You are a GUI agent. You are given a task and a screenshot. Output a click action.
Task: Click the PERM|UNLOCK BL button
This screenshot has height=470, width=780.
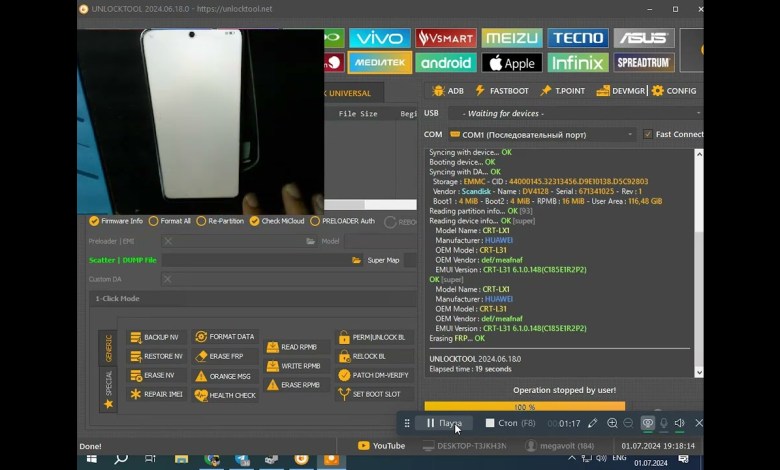point(372,338)
